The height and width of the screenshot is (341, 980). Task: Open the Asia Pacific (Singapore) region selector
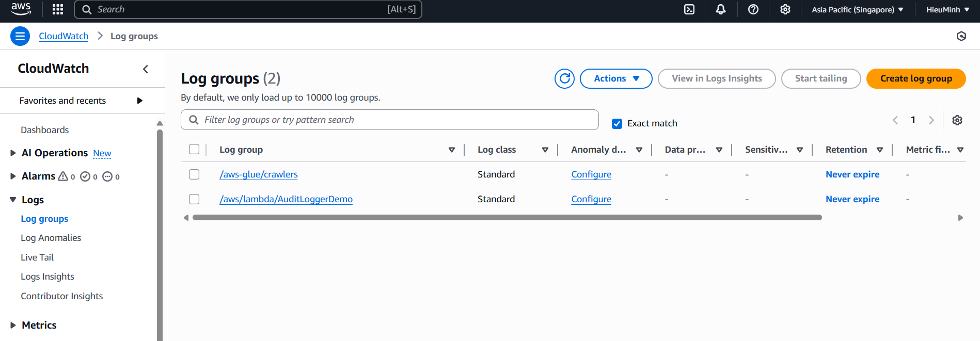[x=858, y=9]
